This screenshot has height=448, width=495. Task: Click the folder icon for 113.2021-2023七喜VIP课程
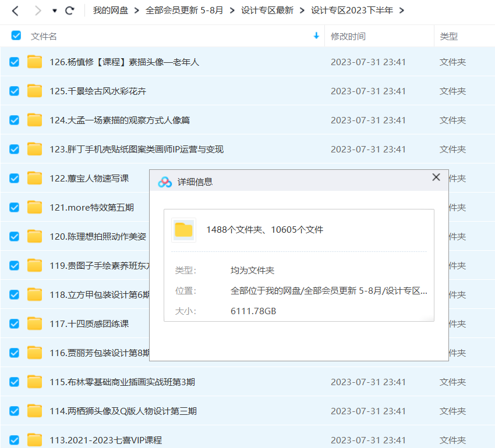35,440
